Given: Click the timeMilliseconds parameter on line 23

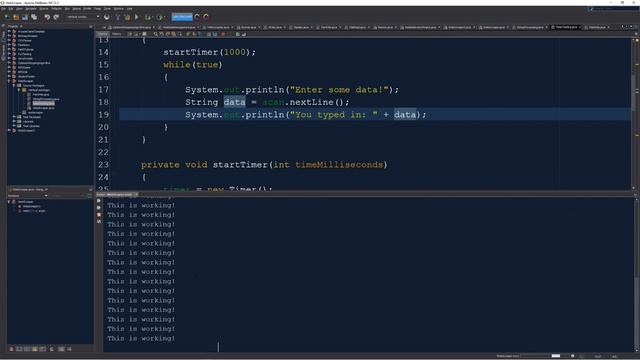Looking at the screenshot, I should (x=339, y=165).
